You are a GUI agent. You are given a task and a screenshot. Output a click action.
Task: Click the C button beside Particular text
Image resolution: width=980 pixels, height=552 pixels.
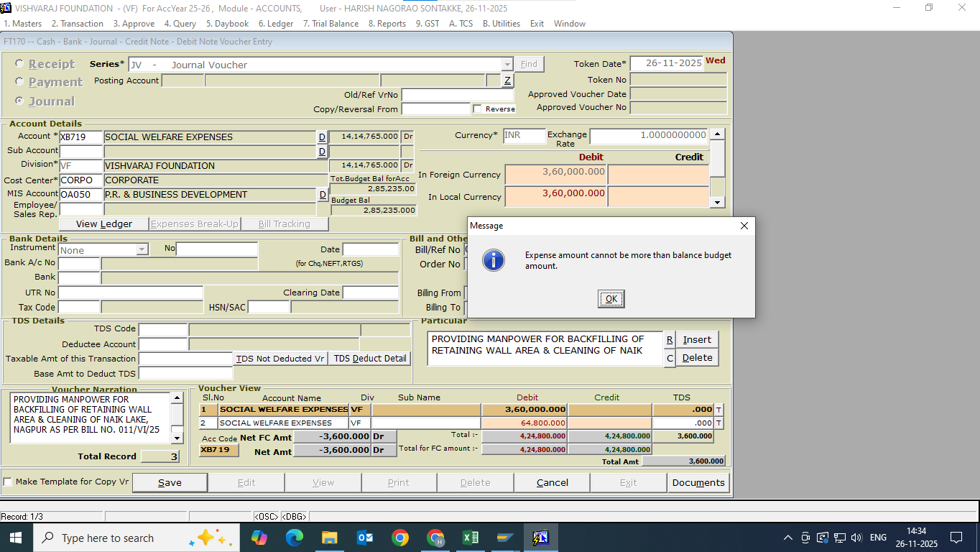tap(669, 358)
